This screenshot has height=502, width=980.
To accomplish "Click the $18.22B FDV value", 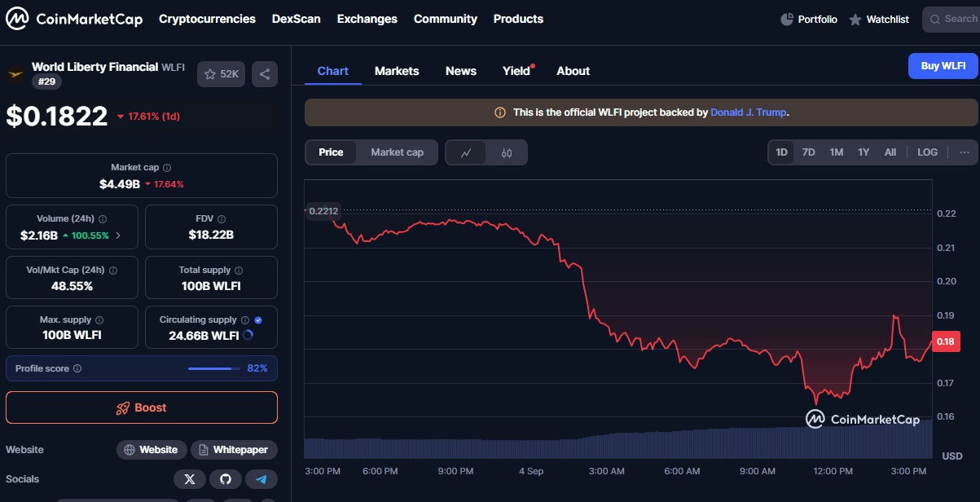I will [211, 235].
